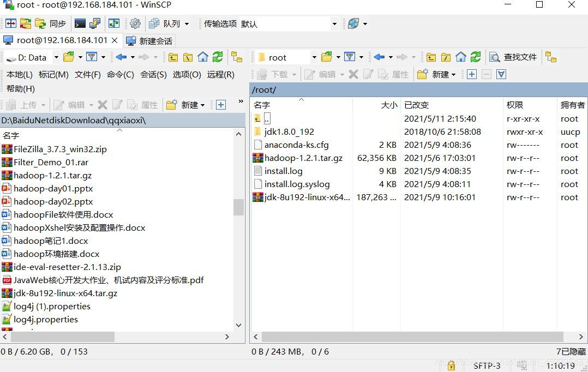The width and height of the screenshot is (588, 372).
Task: Click the globe refresh connection icon
Action: pyautogui.click(x=353, y=23)
